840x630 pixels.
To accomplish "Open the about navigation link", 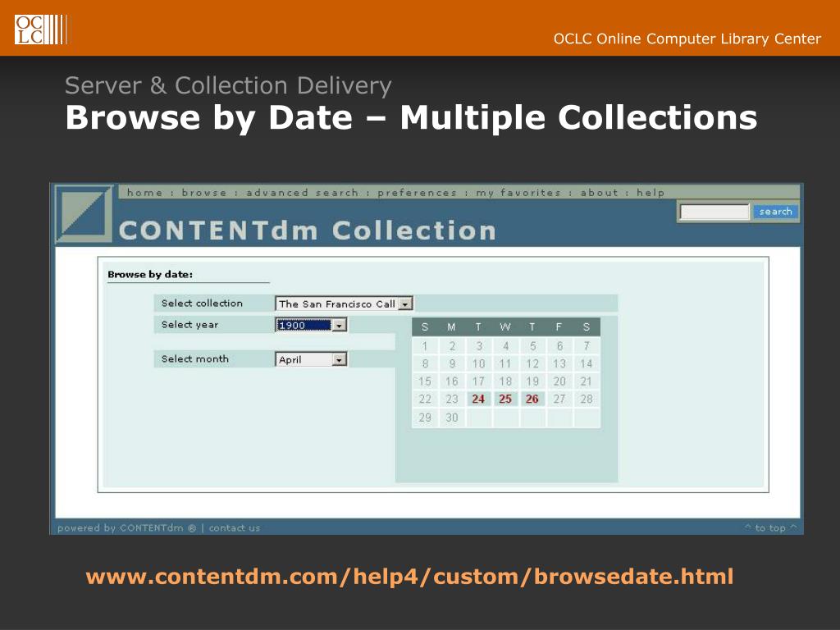I will 599,193.
